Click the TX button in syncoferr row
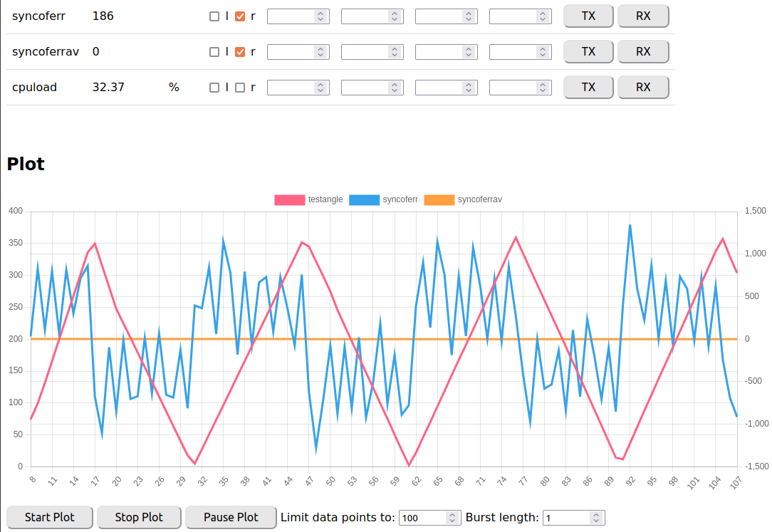772x532 pixels. tap(588, 16)
